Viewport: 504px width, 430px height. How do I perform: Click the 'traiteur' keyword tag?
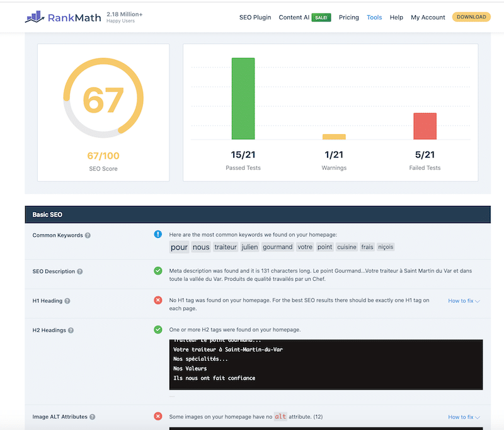tap(226, 247)
